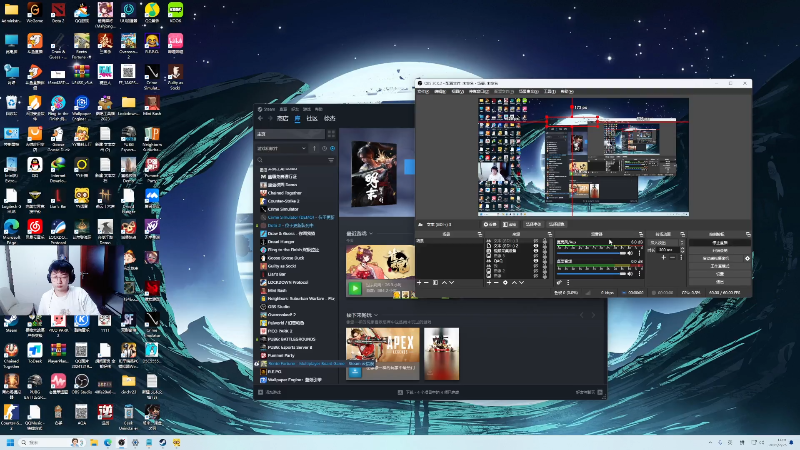Expand Steam play next section chevron

376,315
